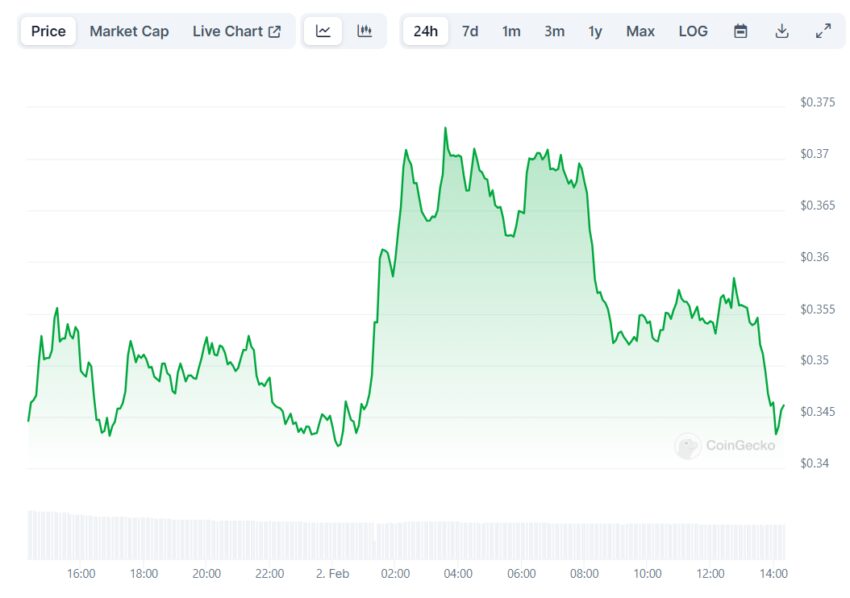Viewport: 850px width, 598px height.
Task: Switch to the 1m time range
Action: click(x=511, y=31)
